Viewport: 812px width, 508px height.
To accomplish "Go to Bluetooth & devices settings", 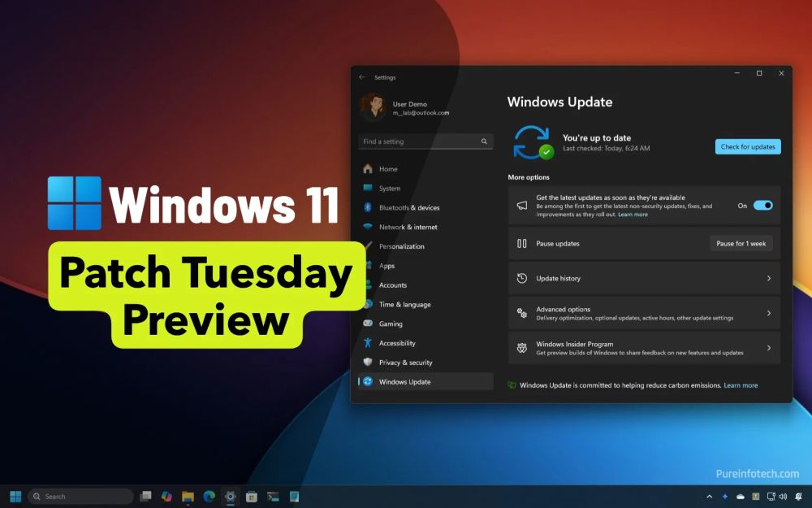I will click(425, 207).
